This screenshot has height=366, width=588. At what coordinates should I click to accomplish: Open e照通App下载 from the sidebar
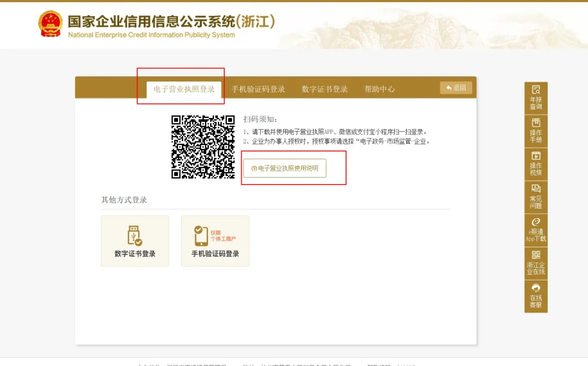(536, 230)
